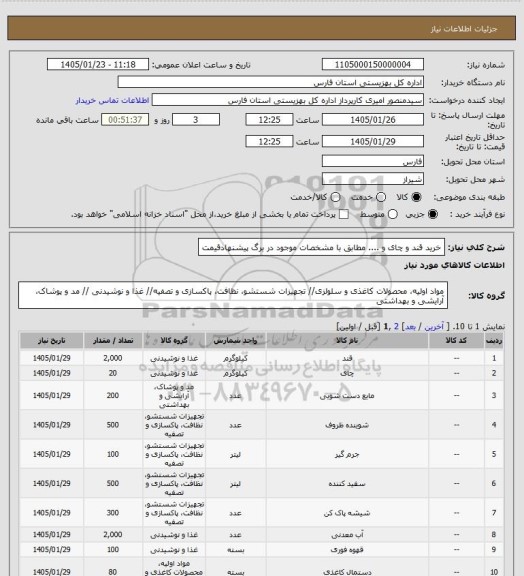
Task: Select the کالا/خدمت radio button
Action: 335,197
